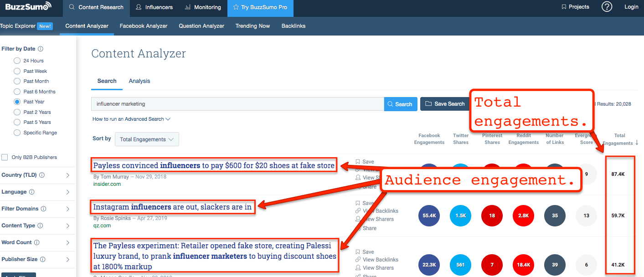
Task: Click the folder icon on Save Search
Action: pyautogui.click(x=428, y=104)
